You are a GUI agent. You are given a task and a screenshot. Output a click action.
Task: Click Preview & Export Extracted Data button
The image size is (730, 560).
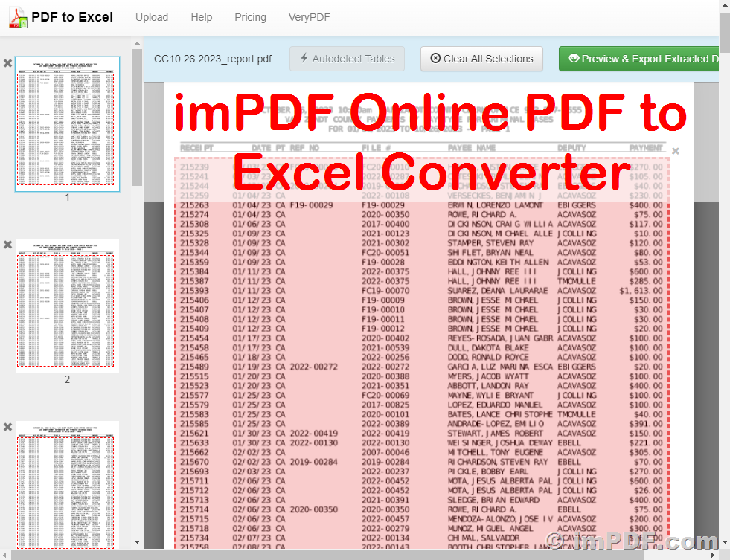point(638,59)
